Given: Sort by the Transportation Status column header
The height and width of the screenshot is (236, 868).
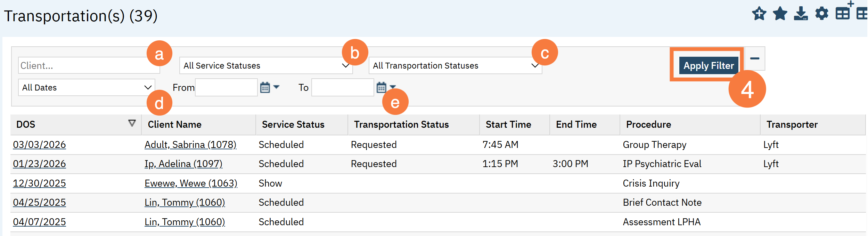Looking at the screenshot, I should 401,125.
